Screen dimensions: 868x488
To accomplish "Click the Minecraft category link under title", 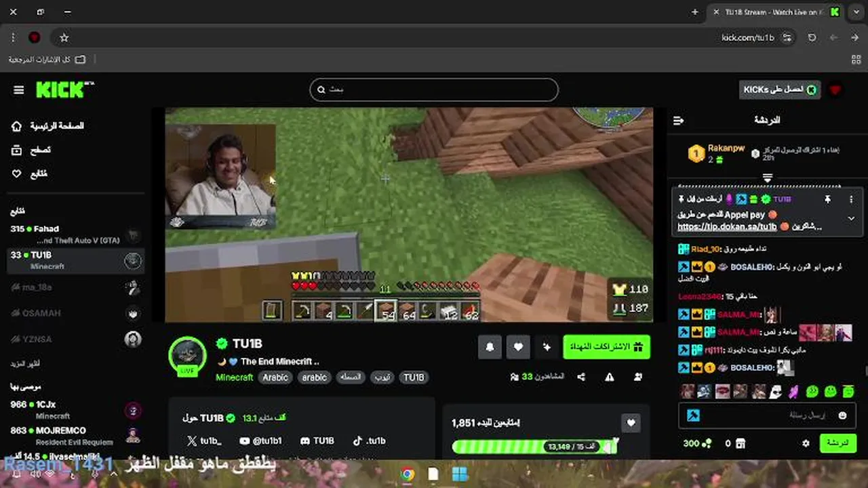I will [x=234, y=378].
